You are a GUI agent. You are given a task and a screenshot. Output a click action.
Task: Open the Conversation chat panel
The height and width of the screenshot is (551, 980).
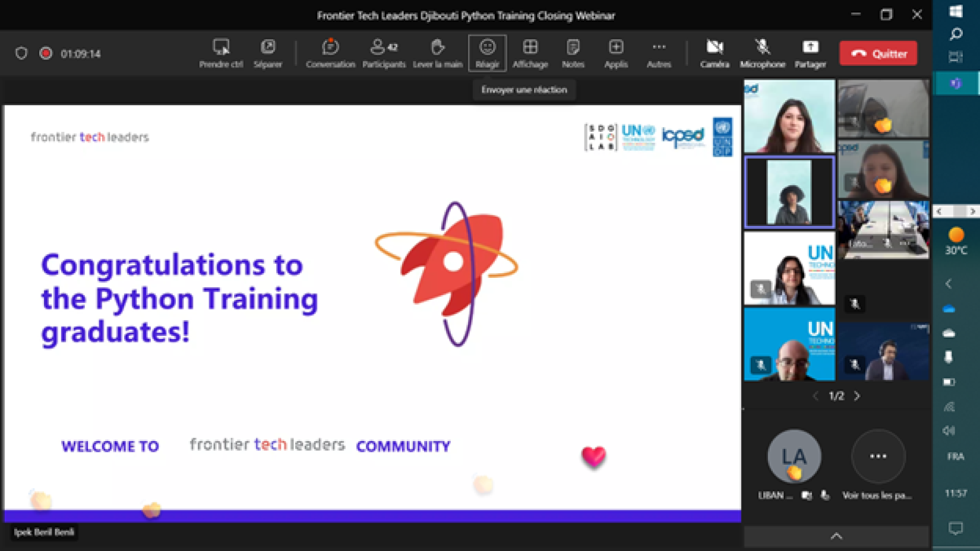coord(330,53)
